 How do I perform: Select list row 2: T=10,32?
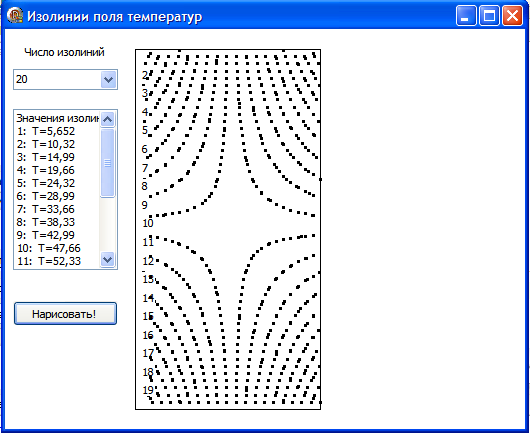coord(57,144)
